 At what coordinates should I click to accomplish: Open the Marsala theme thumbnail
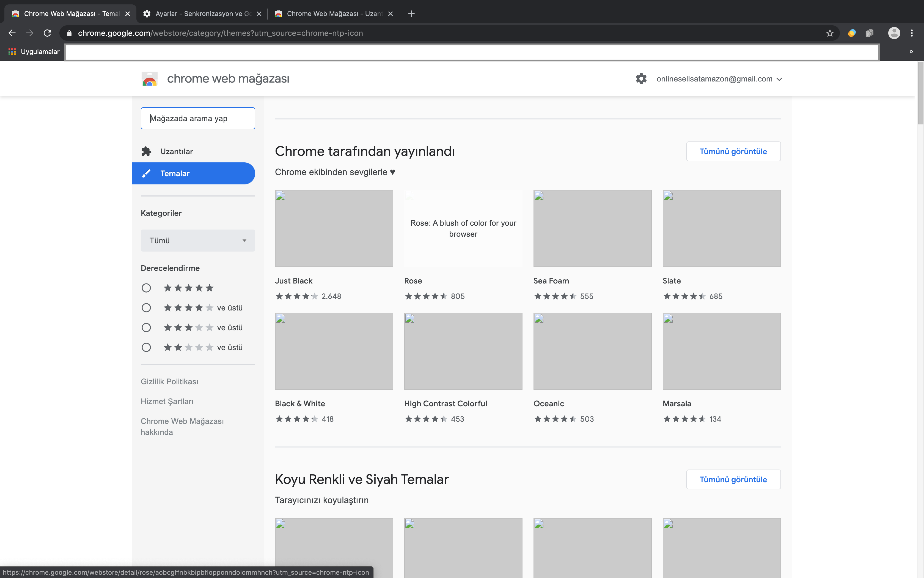pos(722,351)
